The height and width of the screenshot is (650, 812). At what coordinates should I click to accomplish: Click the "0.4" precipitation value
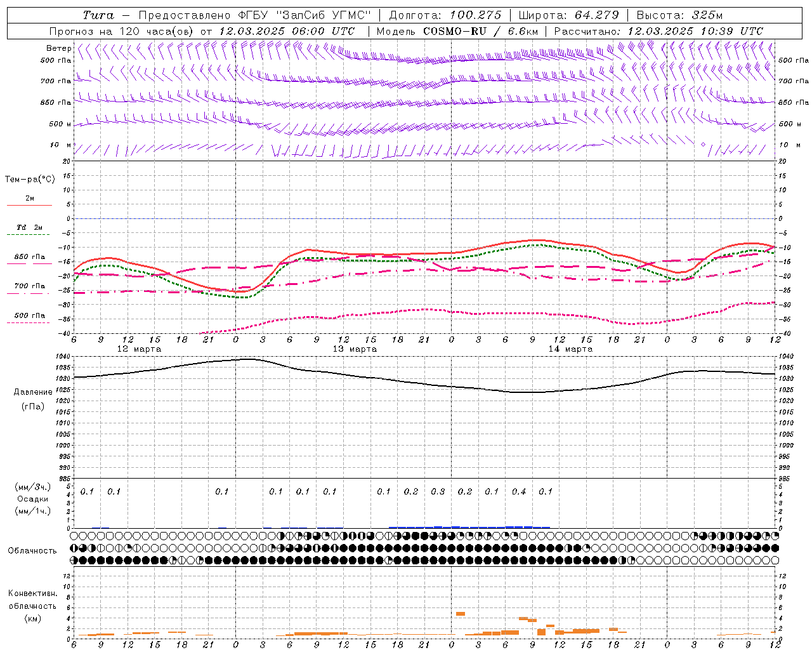[519, 491]
